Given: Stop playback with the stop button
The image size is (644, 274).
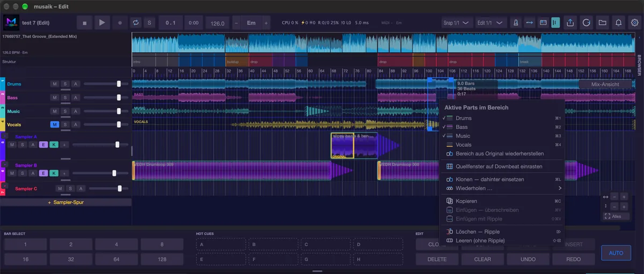Looking at the screenshot, I should coord(84,23).
